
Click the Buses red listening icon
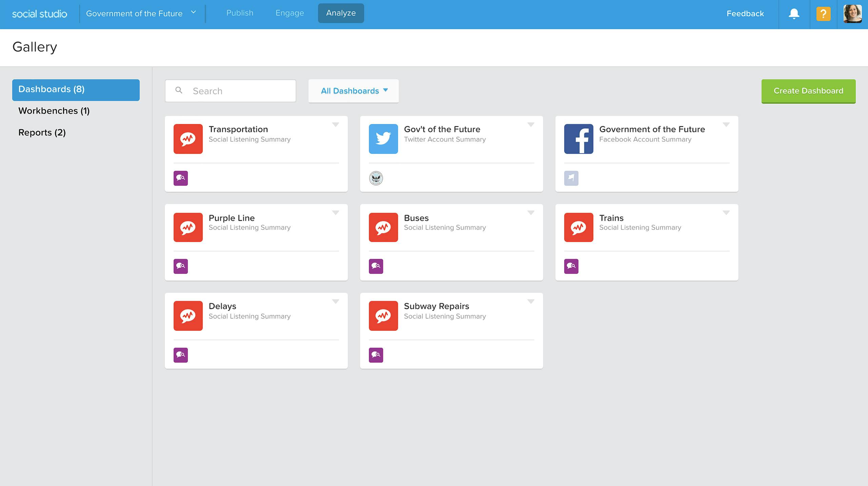pos(383,227)
